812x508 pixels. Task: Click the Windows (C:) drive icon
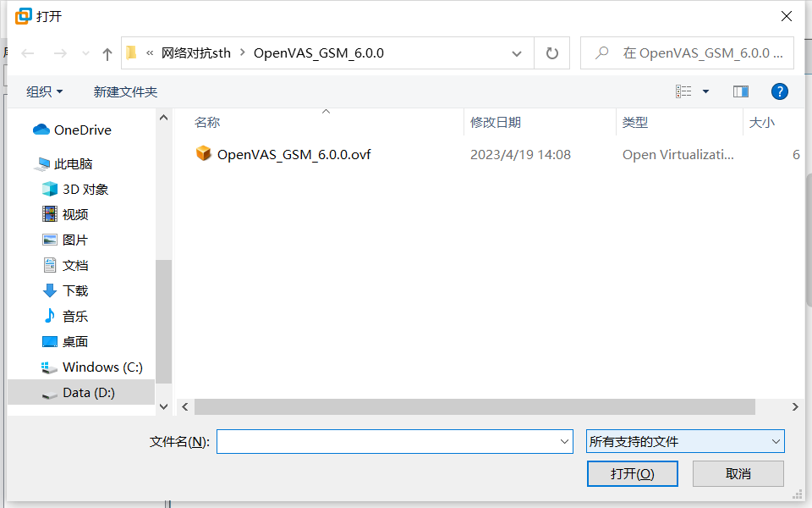[49, 367]
